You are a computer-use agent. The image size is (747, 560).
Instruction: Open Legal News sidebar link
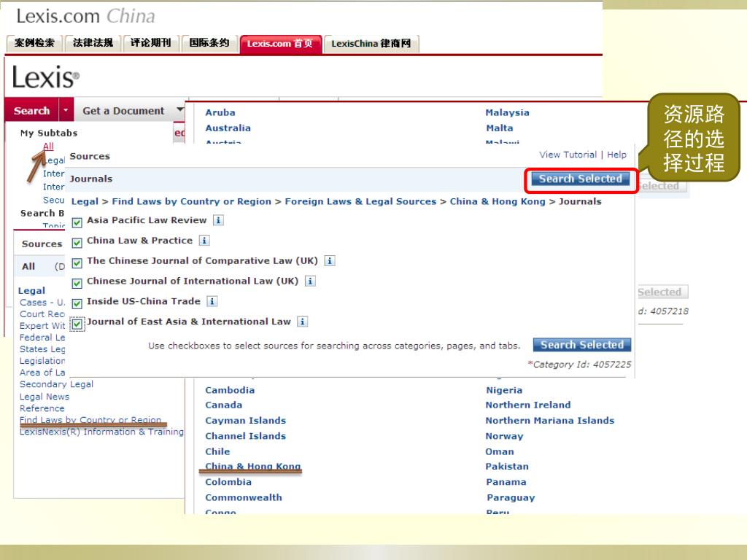pos(44,397)
